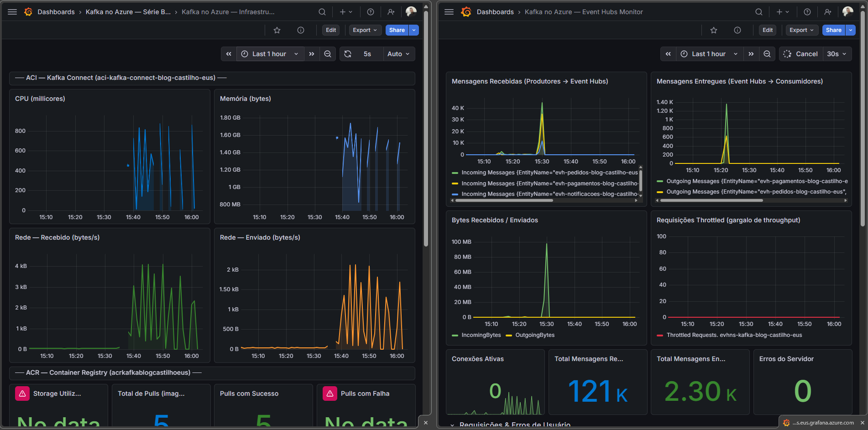The image size is (868, 430).
Task: Open Kafka no Azure Série B breadcrumb
Action: (128, 12)
